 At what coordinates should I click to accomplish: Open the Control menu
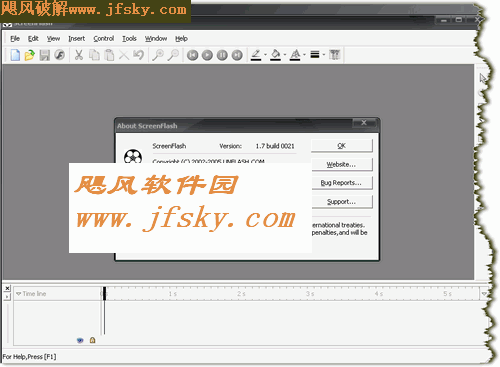pyautogui.click(x=104, y=39)
